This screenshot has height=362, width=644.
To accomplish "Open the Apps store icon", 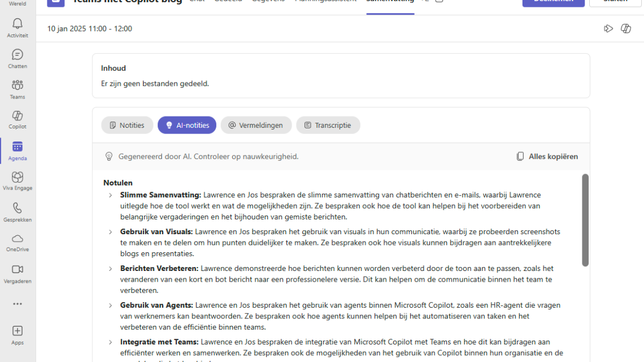I will [18, 335].
